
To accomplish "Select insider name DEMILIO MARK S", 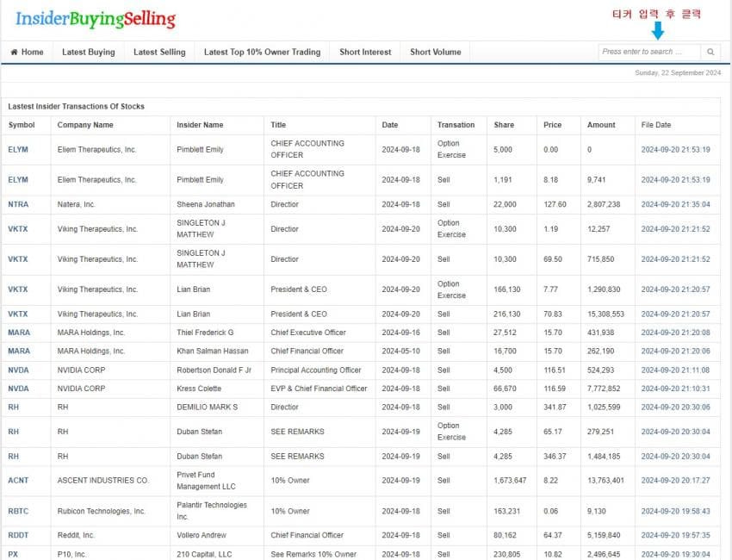I will coord(208,408).
